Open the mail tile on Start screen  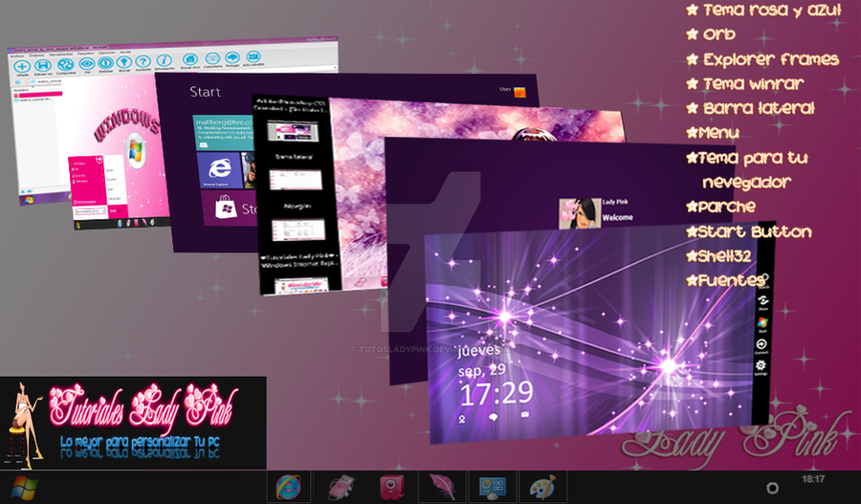224,132
